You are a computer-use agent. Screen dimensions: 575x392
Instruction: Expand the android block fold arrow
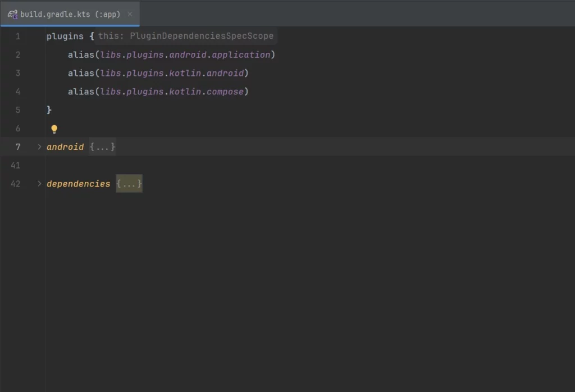pos(39,147)
